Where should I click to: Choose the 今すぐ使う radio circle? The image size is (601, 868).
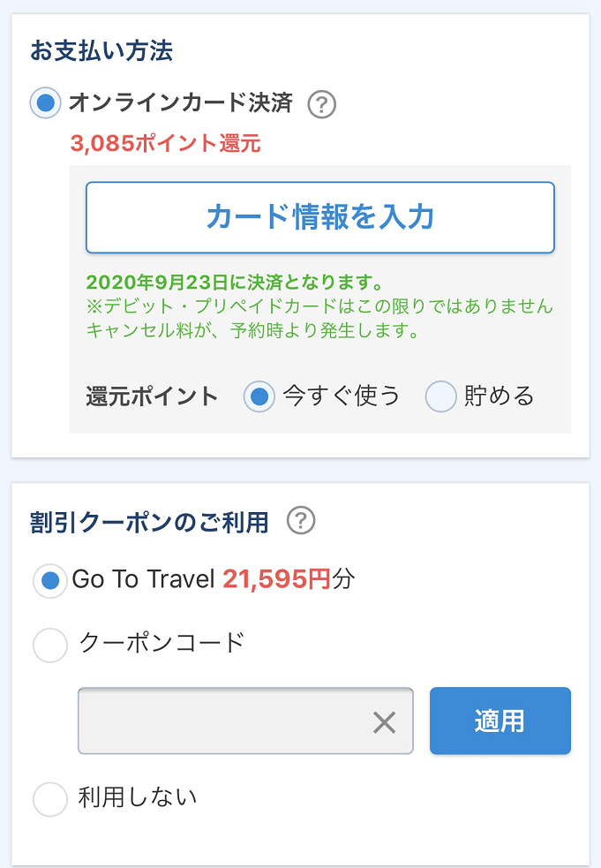pos(259,396)
